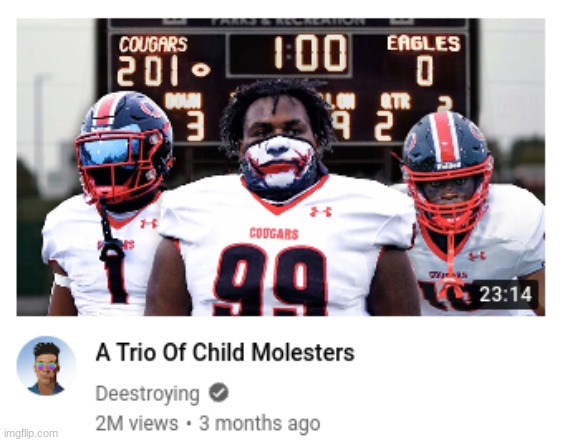Click the possession dot beside score 201

coord(201,70)
